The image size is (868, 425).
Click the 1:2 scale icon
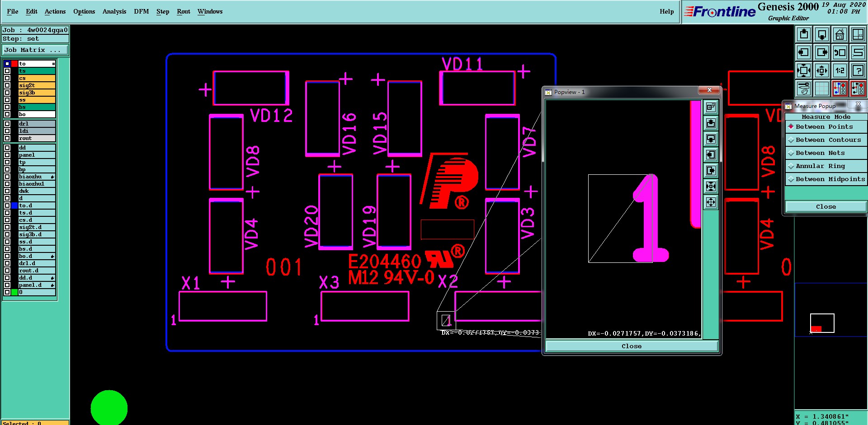(840, 70)
